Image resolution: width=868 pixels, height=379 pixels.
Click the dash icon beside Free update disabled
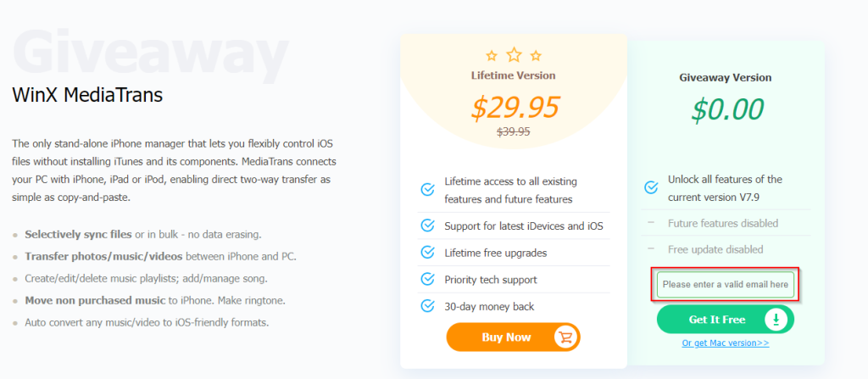click(651, 248)
